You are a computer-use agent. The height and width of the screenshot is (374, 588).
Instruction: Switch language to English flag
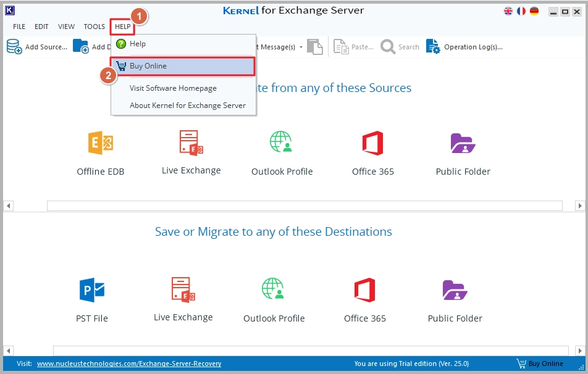(x=508, y=11)
